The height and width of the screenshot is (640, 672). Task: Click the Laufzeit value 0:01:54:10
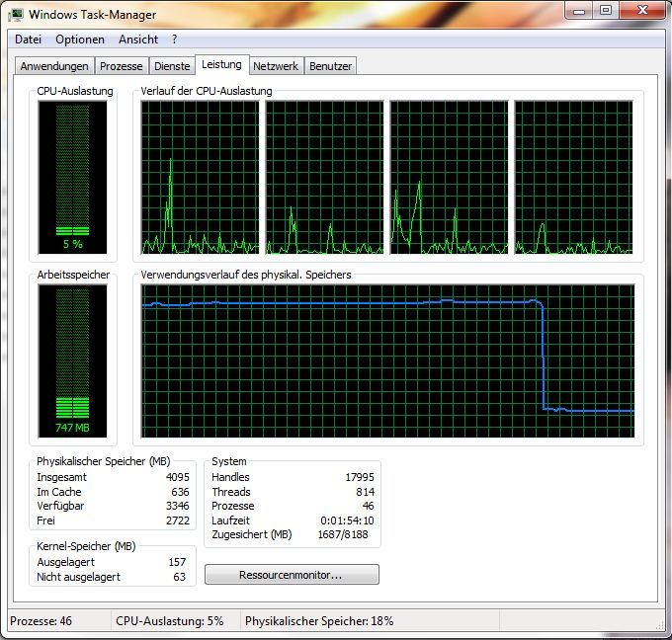pyautogui.click(x=347, y=520)
